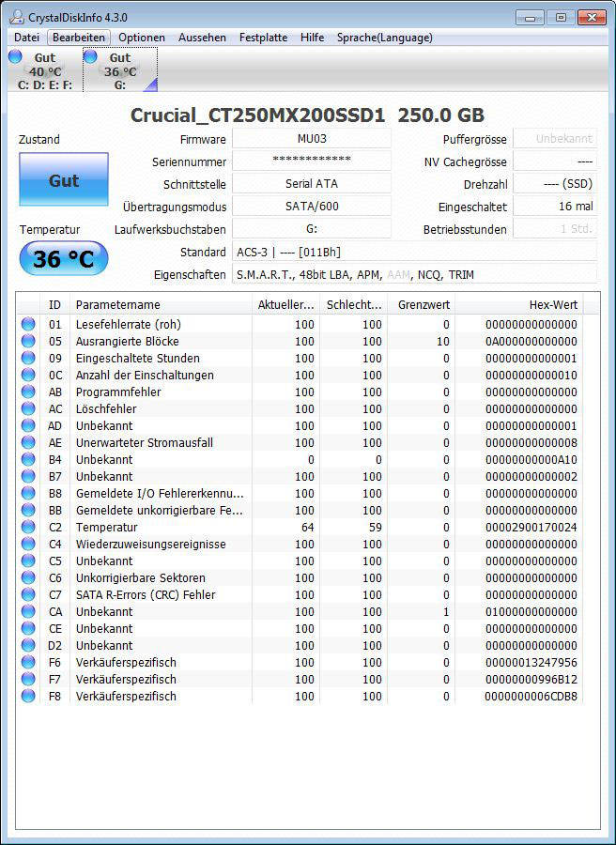Click hex value 0000000996B12
Screen dimensions: 616x845
click(x=531, y=679)
